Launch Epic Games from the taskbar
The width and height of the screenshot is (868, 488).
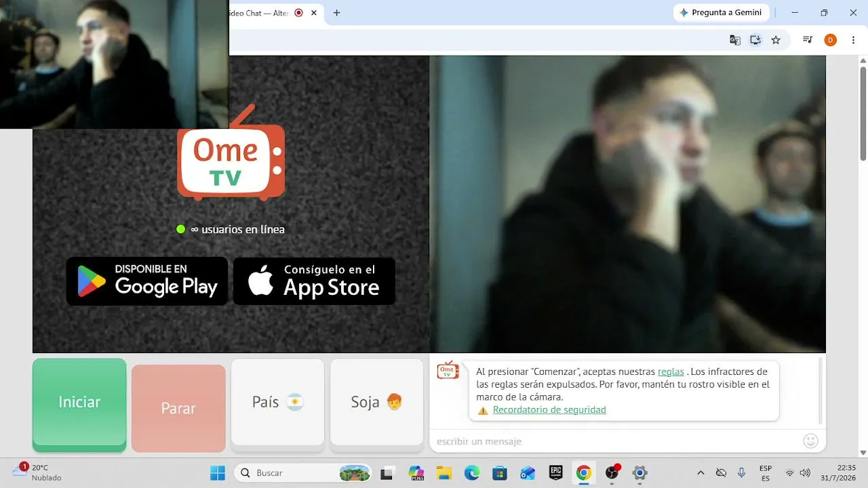tap(556, 472)
